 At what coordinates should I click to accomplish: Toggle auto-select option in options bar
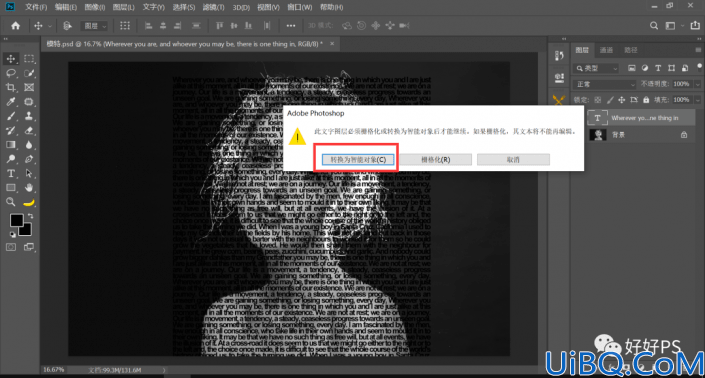(67, 26)
